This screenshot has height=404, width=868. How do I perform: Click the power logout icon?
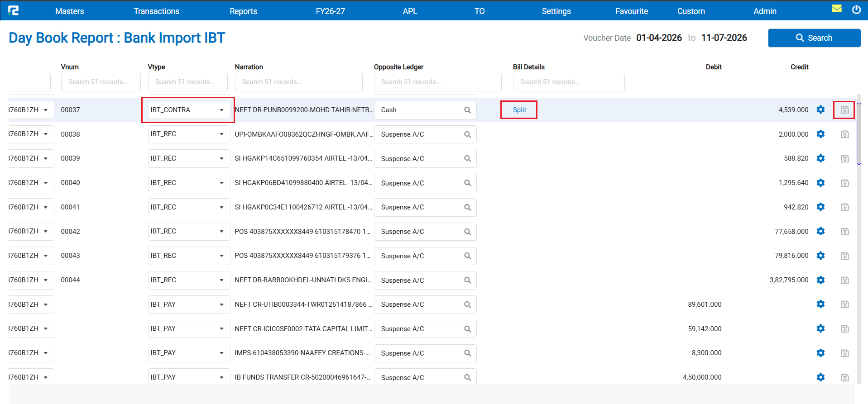coord(856,10)
